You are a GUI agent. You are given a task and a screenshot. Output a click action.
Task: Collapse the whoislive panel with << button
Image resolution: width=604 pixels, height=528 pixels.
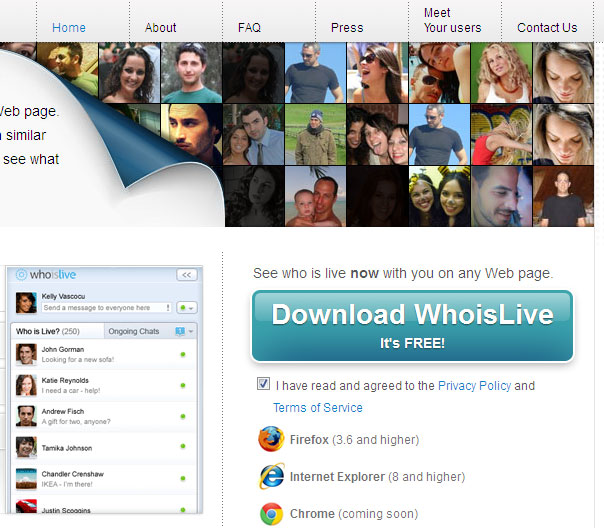click(x=187, y=275)
